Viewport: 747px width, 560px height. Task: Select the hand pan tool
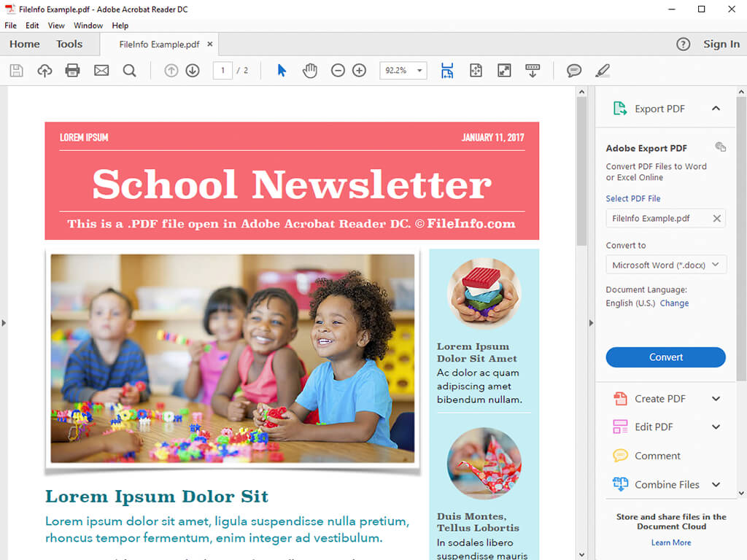(310, 71)
